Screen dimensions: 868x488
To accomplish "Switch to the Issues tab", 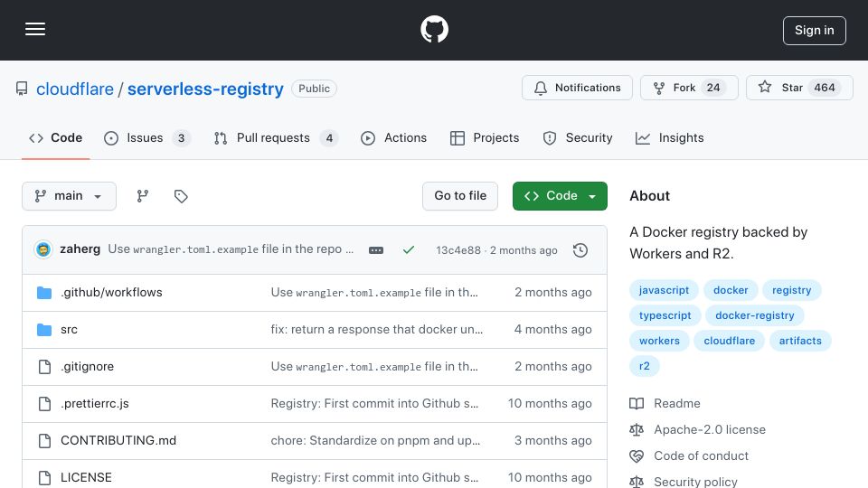I will (146, 137).
